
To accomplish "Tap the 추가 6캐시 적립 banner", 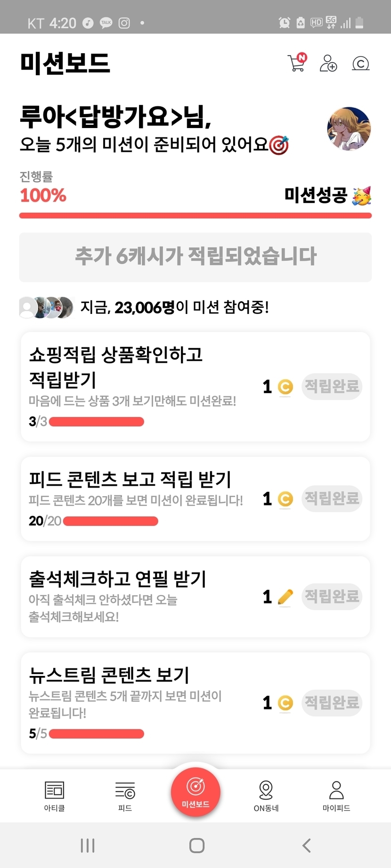I will (x=195, y=257).
